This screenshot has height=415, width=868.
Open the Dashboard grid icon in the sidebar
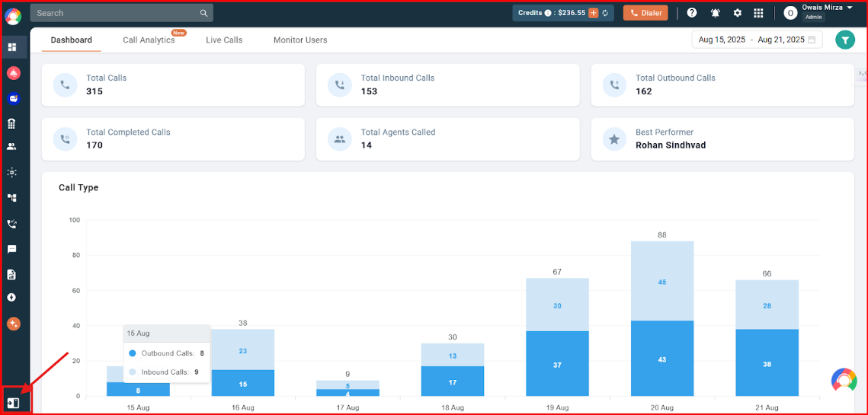pos(12,47)
